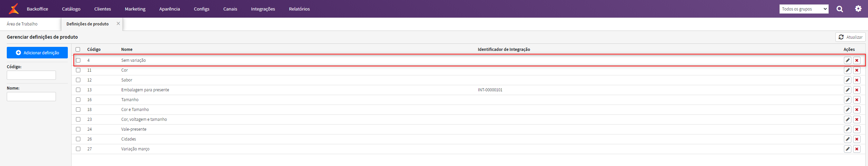Image resolution: width=868 pixels, height=166 pixels.
Task: Edit 'Cor, voltagem e tamanho' definition
Action: pyautogui.click(x=848, y=119)
